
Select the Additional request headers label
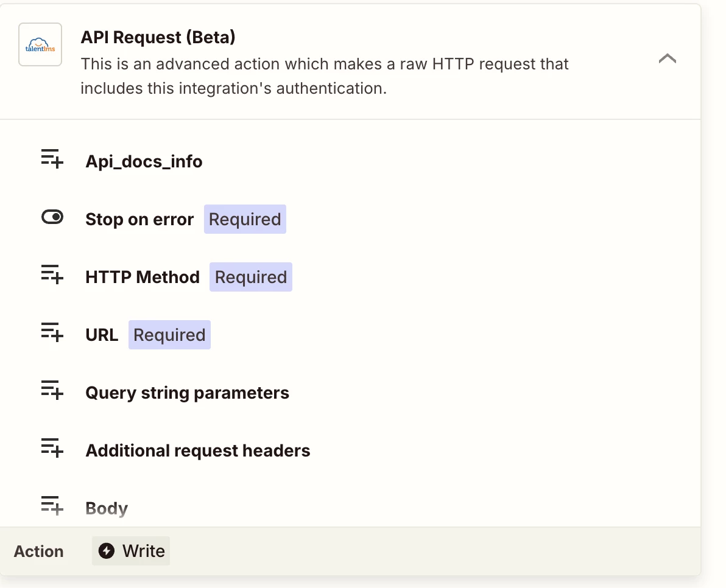pyautogui.click(x=198, y=450)
